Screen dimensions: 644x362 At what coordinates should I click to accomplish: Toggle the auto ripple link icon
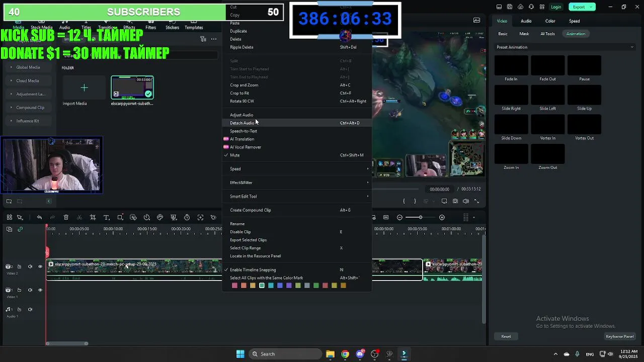[x=20, y=229]
